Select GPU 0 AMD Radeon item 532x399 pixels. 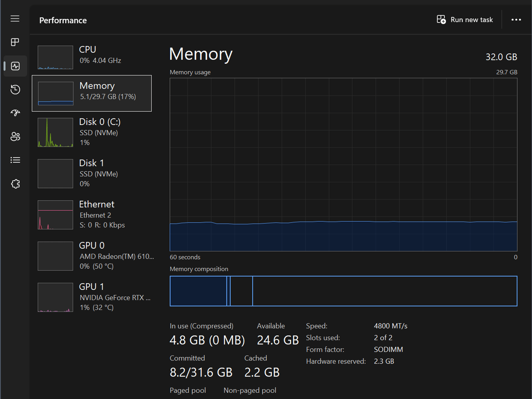pyautogui.click(x=92, y=256)
